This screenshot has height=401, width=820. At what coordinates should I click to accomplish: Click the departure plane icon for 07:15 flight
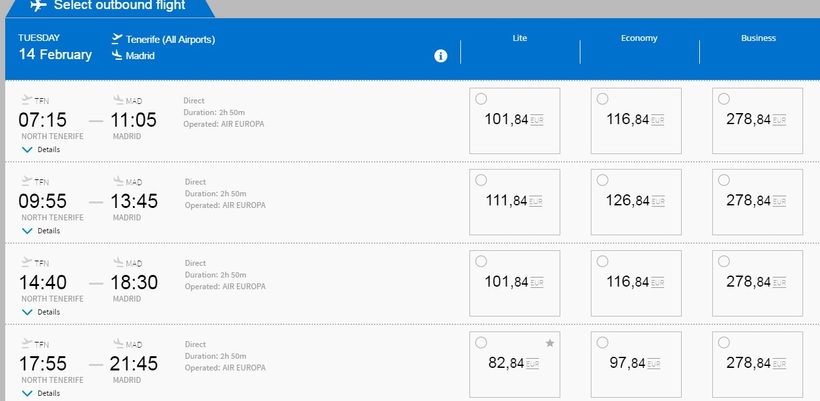(26, 99)
